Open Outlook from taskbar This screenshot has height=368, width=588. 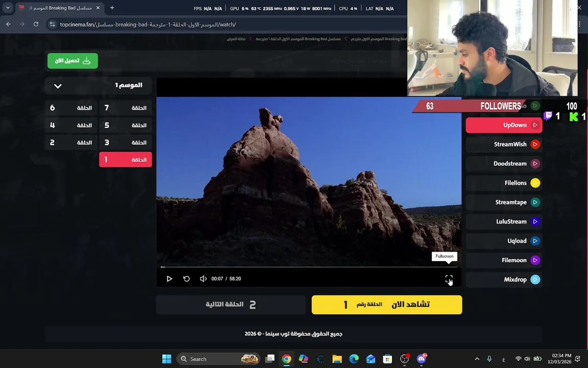pos(371,359)
